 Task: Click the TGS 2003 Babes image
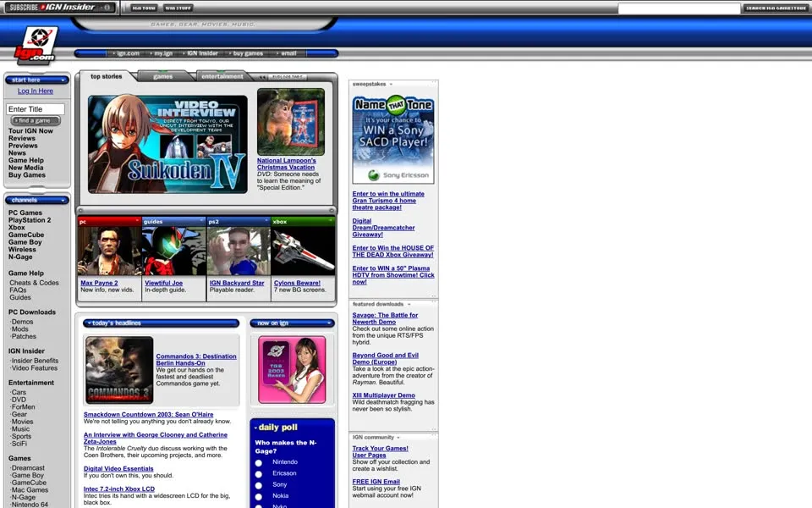click(x=292, y=370)
